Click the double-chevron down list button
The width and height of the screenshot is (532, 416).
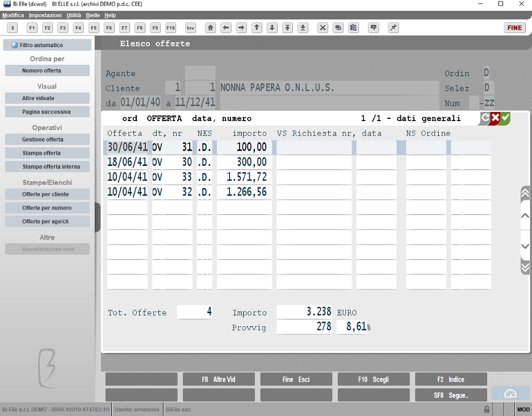[525, 267]
